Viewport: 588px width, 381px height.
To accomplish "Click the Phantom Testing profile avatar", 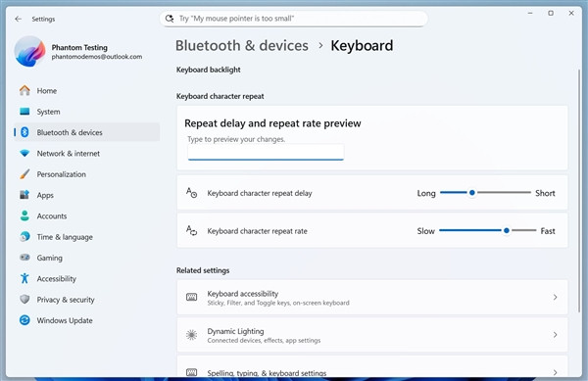I will 30,51.
